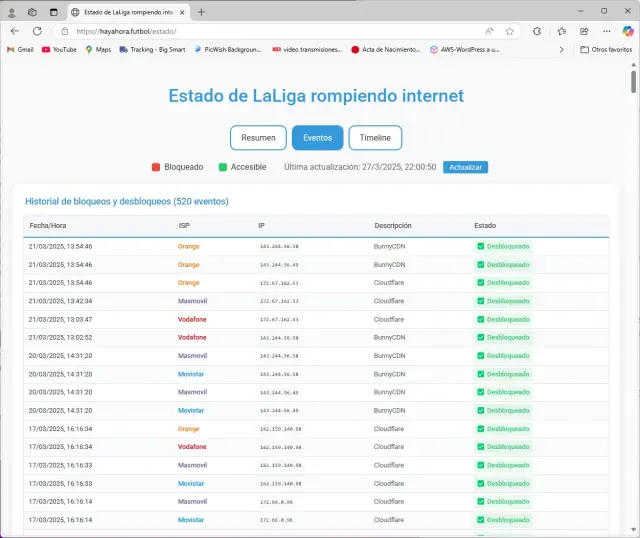Open the YouTube bookmark

pos(59,49)
